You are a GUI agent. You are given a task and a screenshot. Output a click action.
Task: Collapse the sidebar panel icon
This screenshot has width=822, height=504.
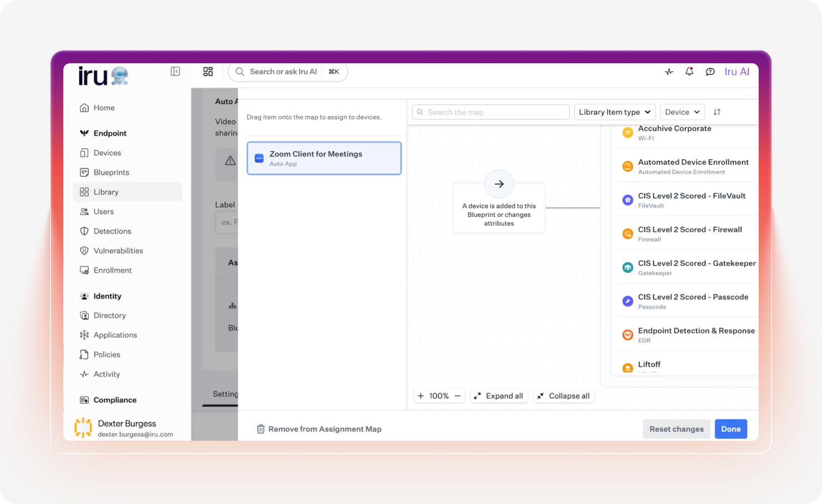coord(176,71)
